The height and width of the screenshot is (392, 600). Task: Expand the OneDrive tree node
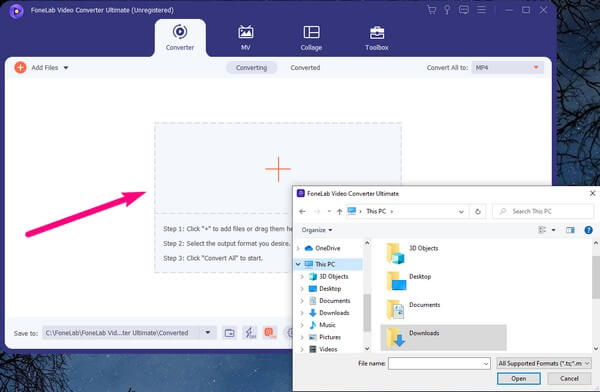[x=298, y=248]
